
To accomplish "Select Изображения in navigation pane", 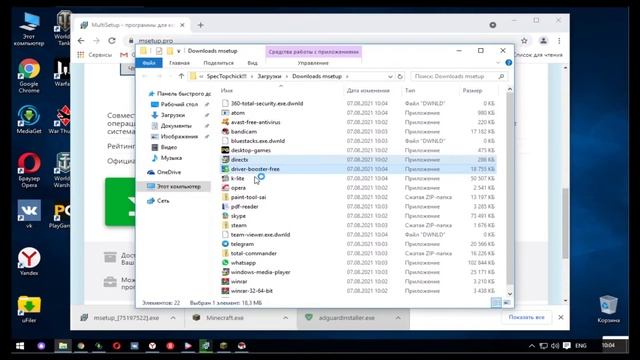I will click(179, 136).
